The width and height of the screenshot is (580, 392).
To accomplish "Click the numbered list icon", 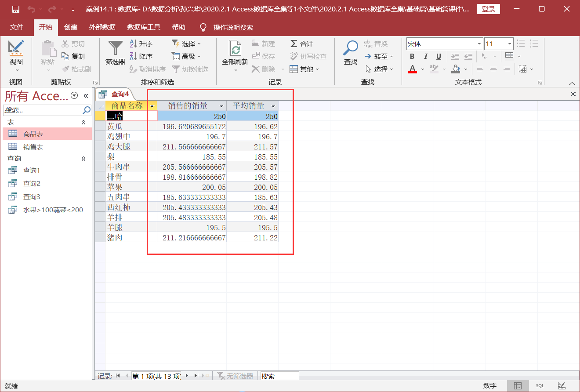I will point(534,44).
